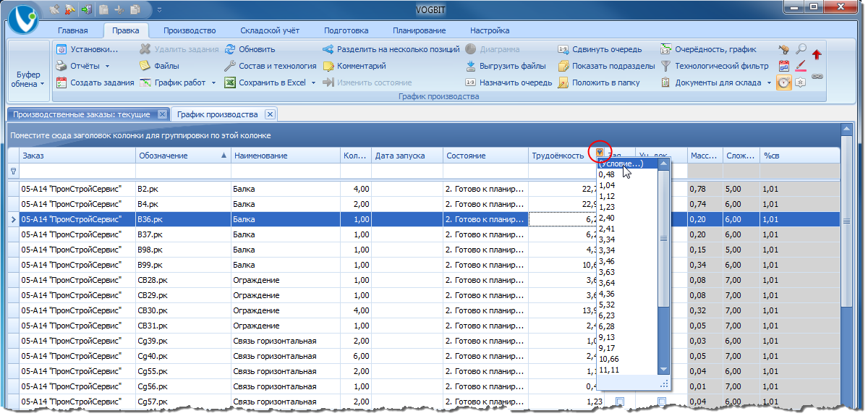This screenshot has height=416, width=868.
Task: Sort by the Наименование column header
Action: (285, 156)
